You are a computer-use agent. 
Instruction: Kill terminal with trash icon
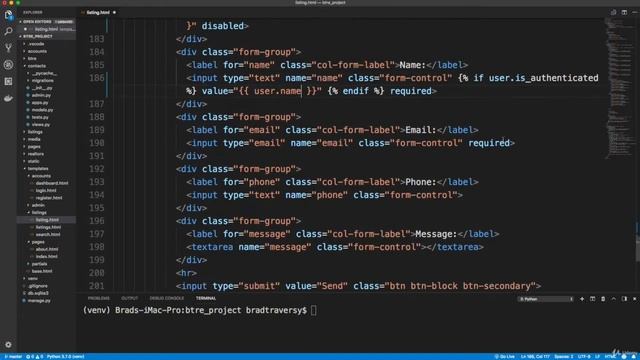point(603,299)
